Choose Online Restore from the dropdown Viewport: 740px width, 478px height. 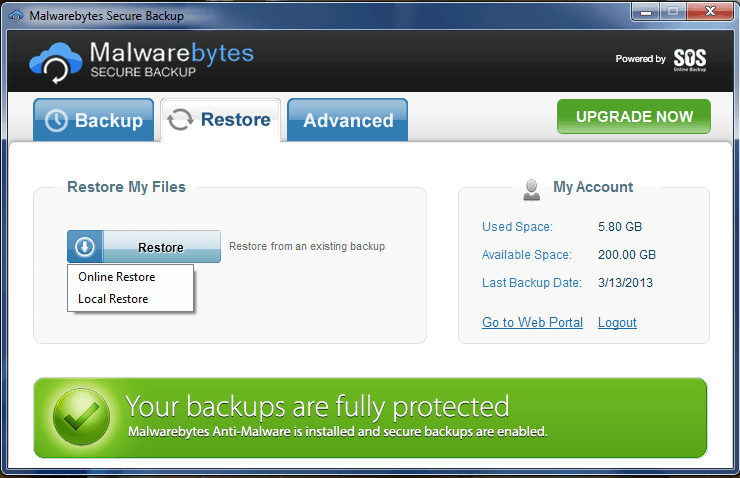pos(117,277)
